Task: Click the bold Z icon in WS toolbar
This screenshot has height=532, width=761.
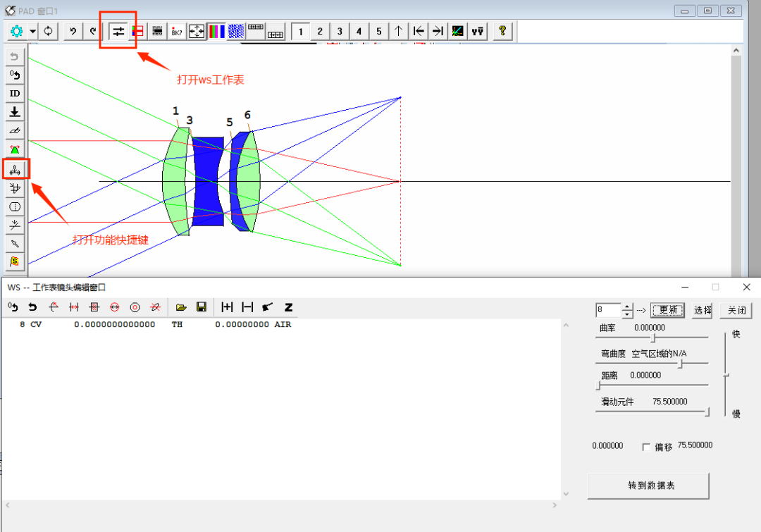Action: [x=288, y=307]
